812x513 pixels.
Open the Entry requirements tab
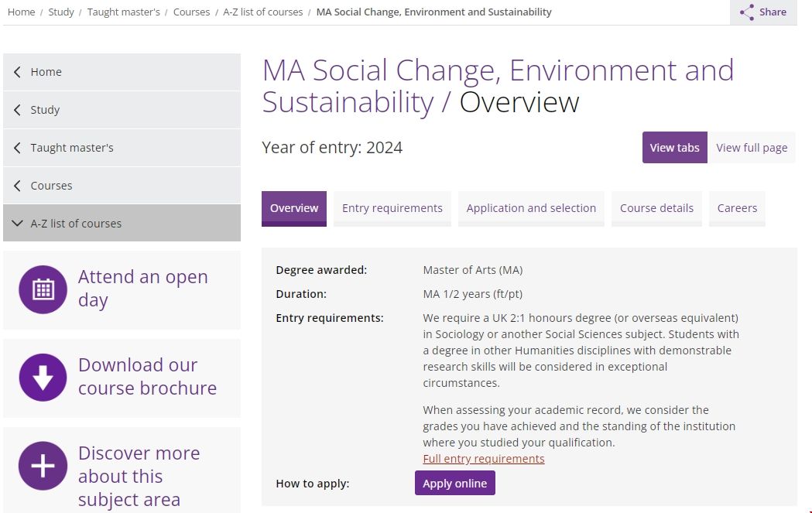[x=392, y=208]
